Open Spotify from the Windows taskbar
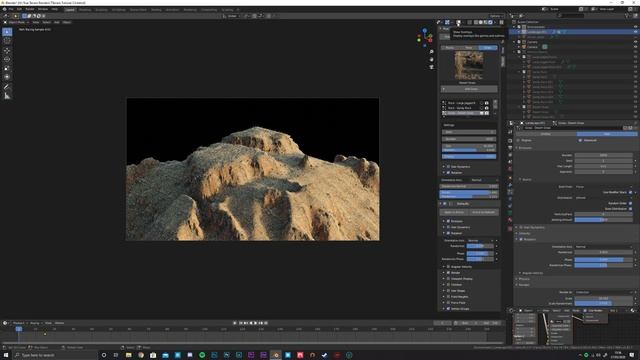 (202, 355)
